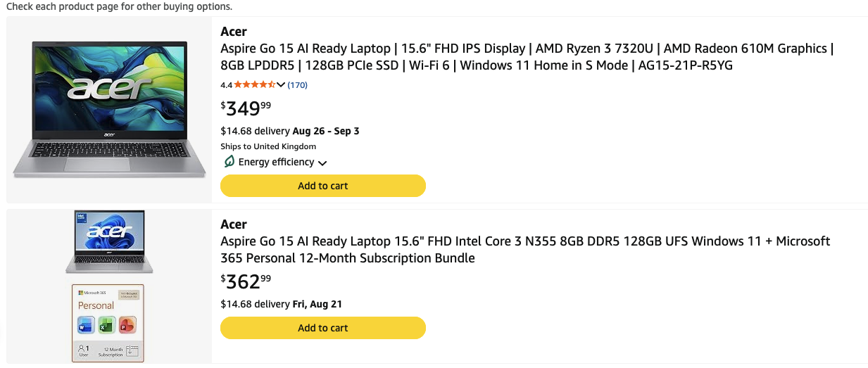Viewport: 868px width, 368px height.
Task: Expand the Energy efficiency chevron
Action: [322, 163]
